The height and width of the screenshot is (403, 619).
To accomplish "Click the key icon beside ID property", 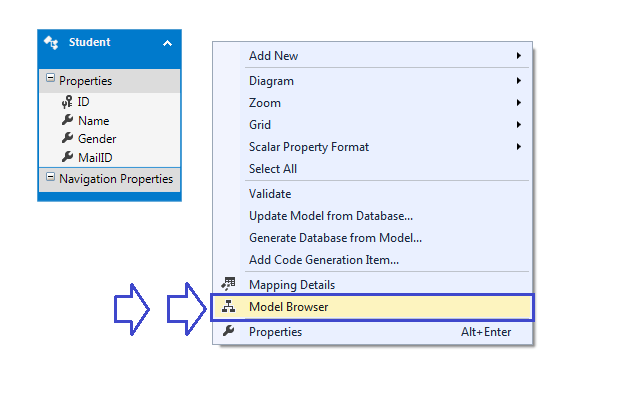I will tap(67, 102).
